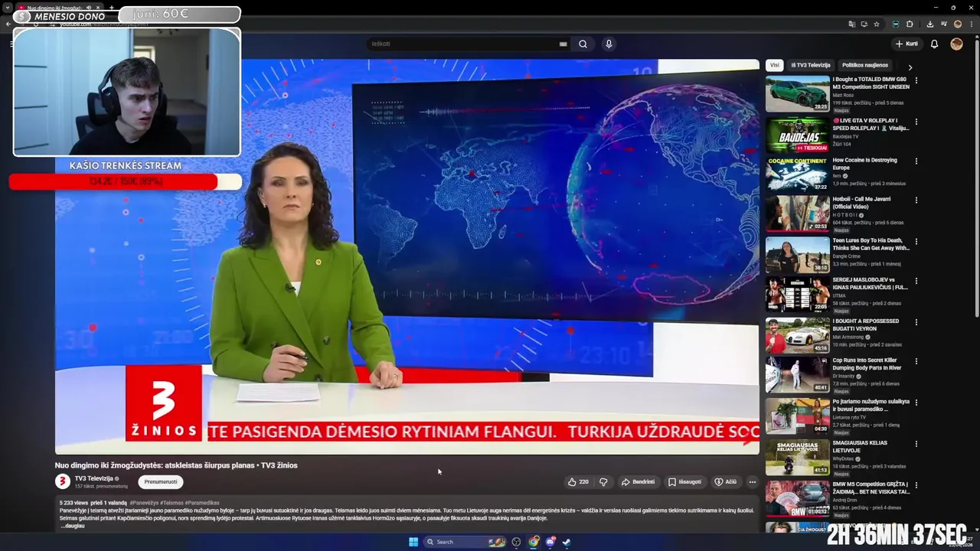Click the Matt Armstrong channel name

pyautogui.click(x=848, y=337)
